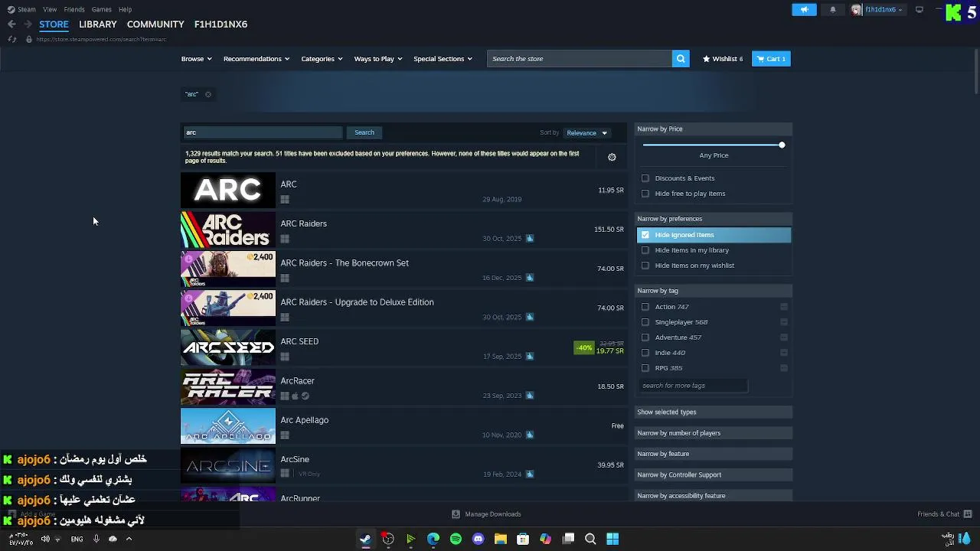Click Steam icon in the taskbar
Viewport: 980px width, 551px height.
[365, 539]
